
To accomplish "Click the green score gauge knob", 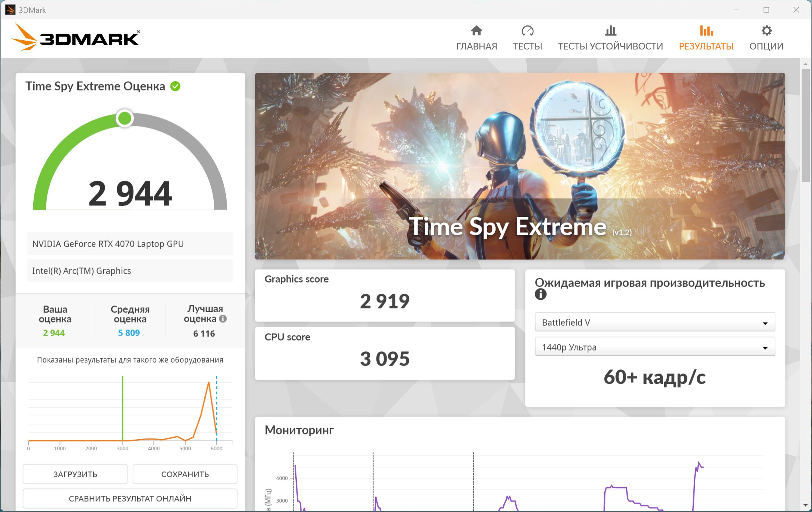I will coord(125,118).
